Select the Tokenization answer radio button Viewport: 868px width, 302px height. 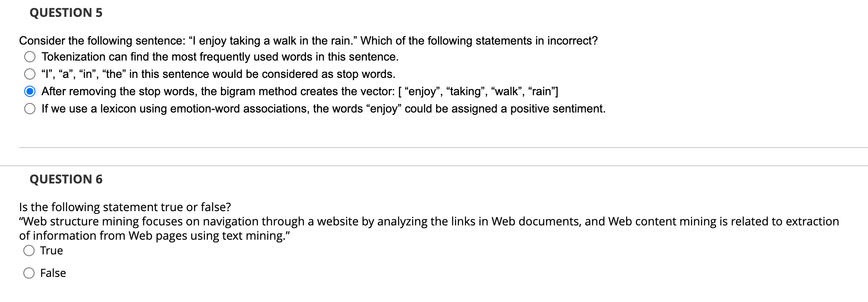pos(30,56)
